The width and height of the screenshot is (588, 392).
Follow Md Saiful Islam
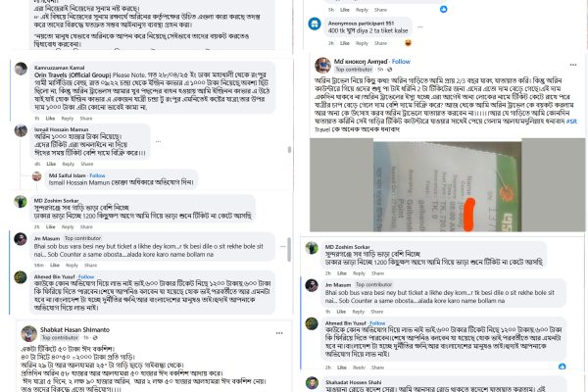[97, 175]
